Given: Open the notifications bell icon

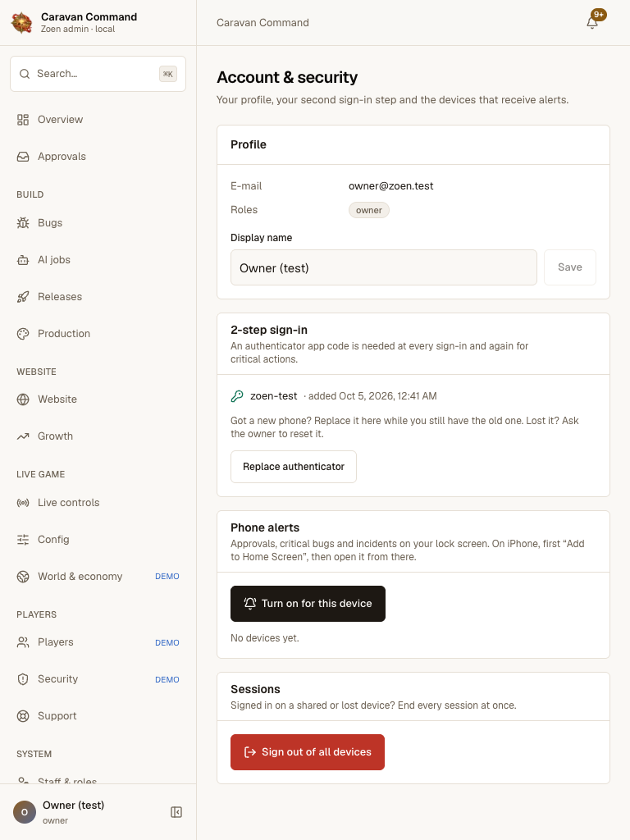Looking at the screenshot, I should [x=592, y=23].
